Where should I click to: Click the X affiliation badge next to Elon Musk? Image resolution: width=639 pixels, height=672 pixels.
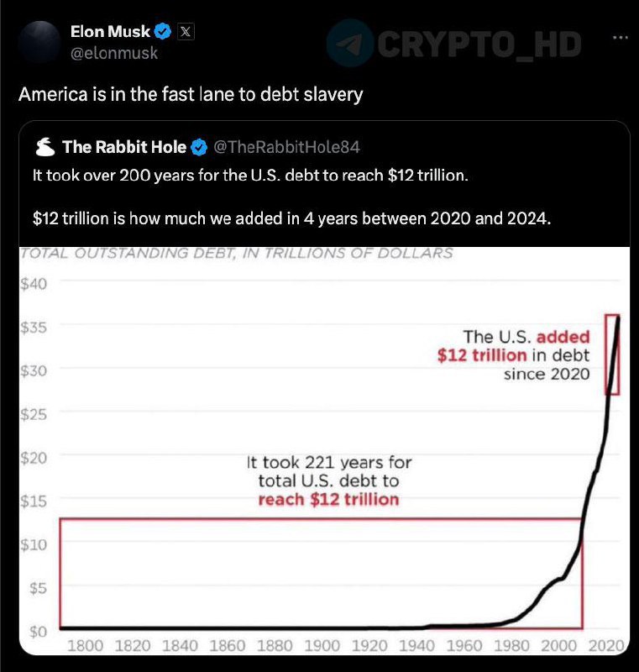pyautogui.click(x=186, y=32)
